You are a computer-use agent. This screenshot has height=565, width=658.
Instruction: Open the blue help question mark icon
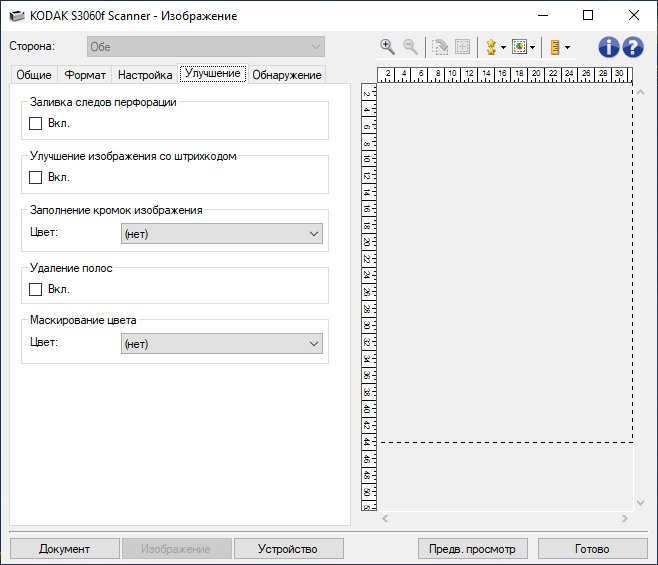[x=633, y=47]
